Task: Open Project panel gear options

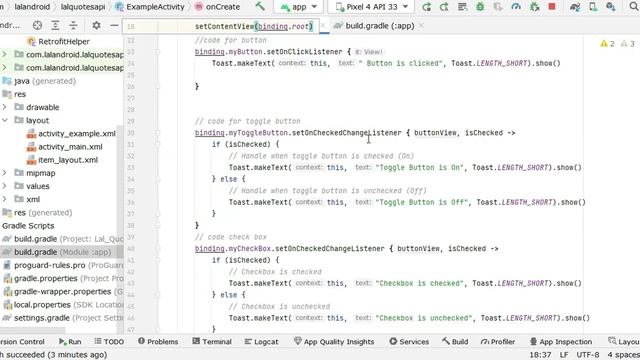Action: click(x=96, y=26)
